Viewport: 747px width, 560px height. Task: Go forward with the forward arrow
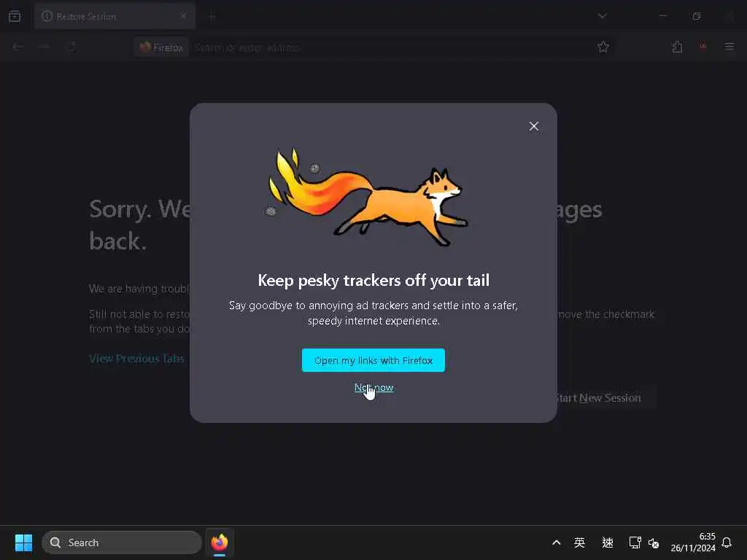coord(44,47)
